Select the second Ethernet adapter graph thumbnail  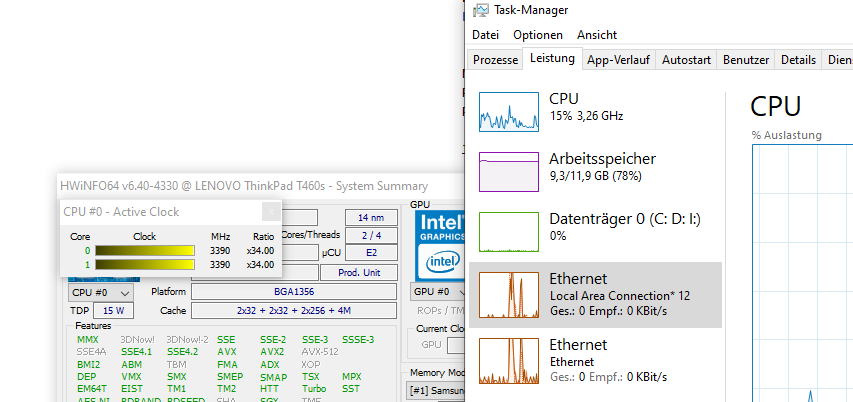pyautogui.click(x=509, y=361)
